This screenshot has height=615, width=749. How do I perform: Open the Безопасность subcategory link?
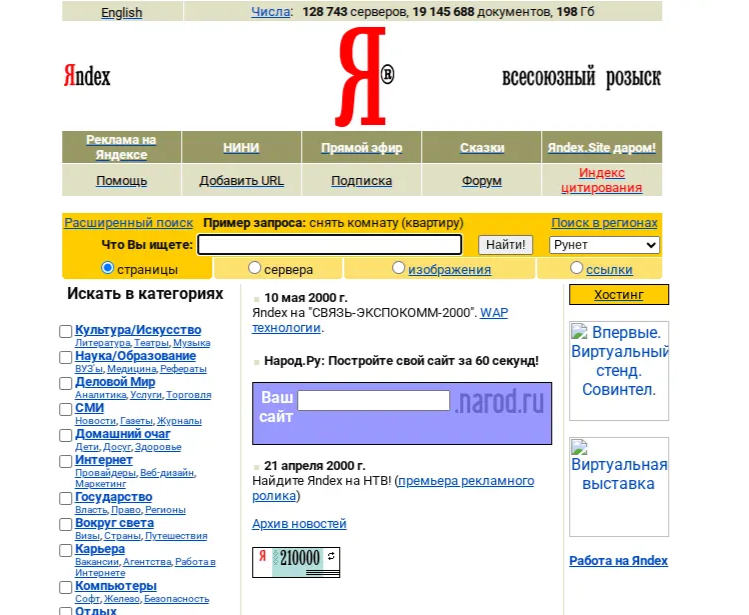click(177, 599)
